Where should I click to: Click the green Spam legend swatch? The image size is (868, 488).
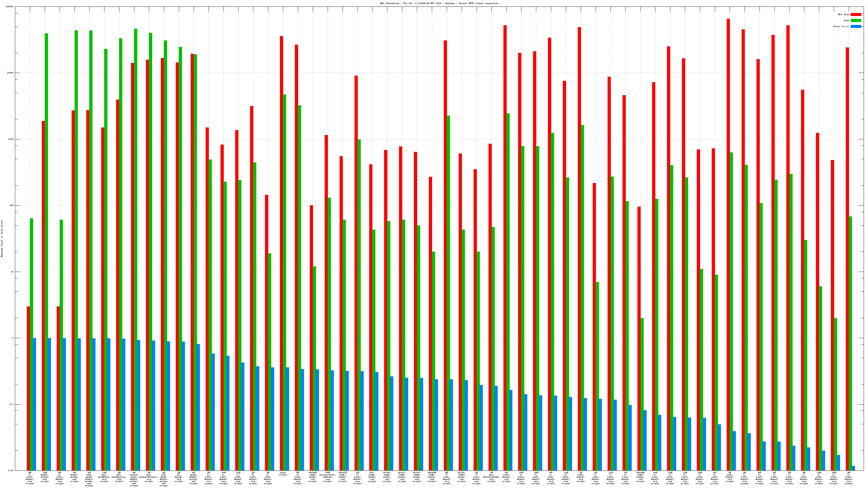[x=856, y=21]
